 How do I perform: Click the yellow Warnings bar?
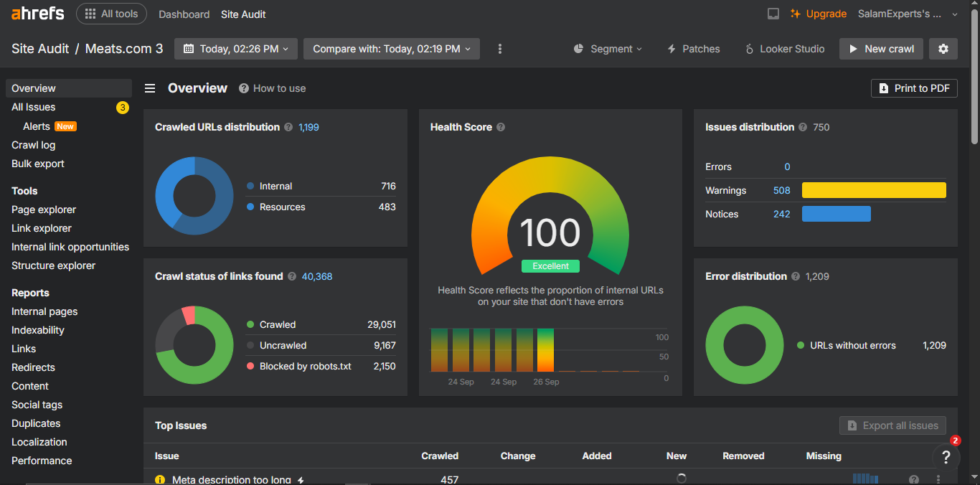[x=874, y=190]
